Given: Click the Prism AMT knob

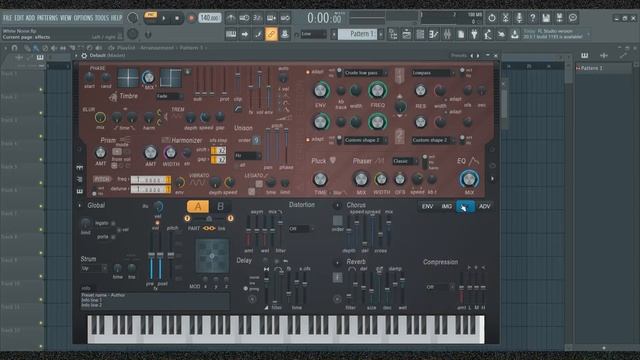Looking at the screenshot, I should pyautogui.click(x=100, y=153).
